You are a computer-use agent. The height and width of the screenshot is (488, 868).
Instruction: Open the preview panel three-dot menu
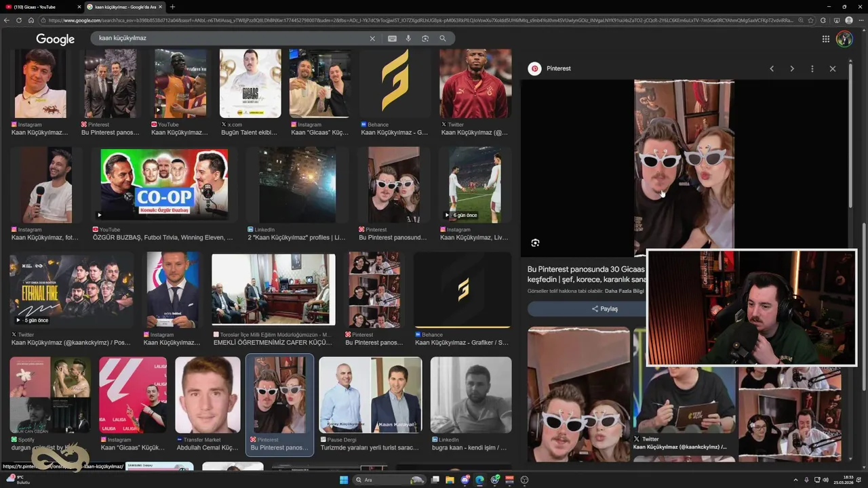click(812, 68)
